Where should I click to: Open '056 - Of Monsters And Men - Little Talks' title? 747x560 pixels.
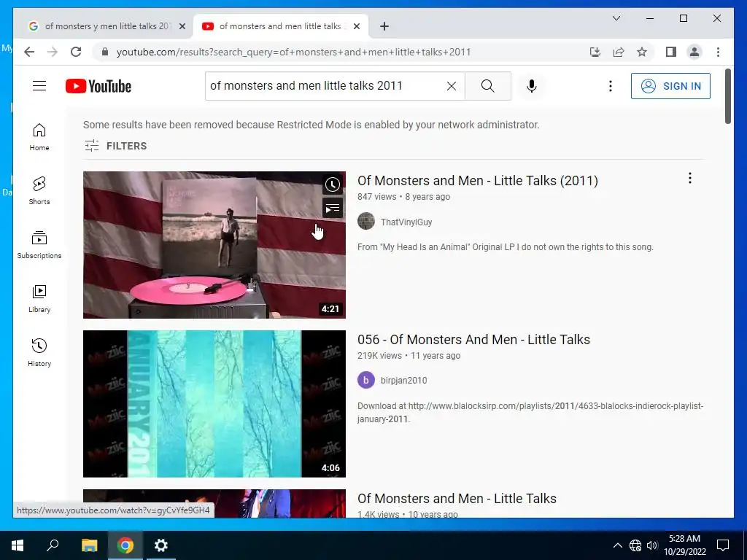[x=474, y=340]
